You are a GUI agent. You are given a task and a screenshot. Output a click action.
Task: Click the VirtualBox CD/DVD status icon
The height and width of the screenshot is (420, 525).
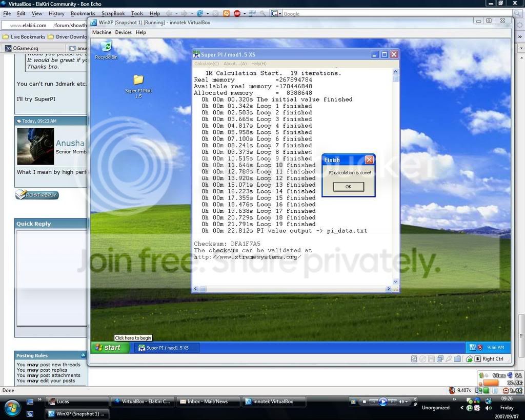423,358
